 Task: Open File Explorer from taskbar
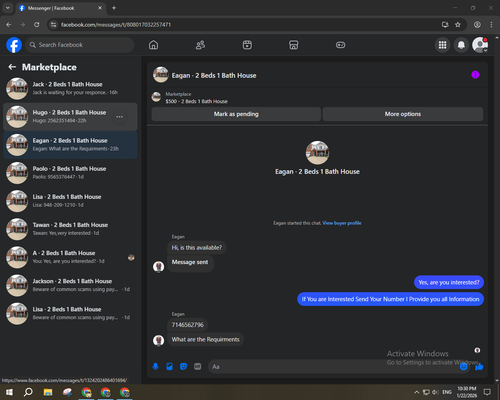point(48,392)
